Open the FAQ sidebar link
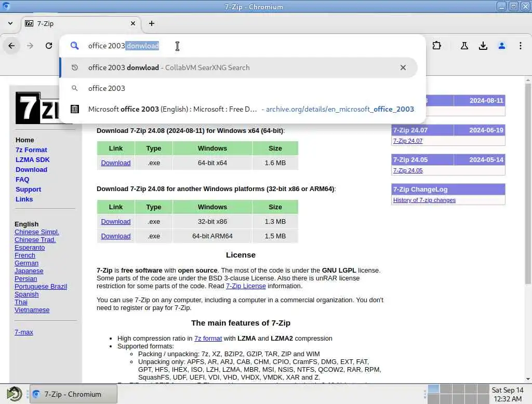The image size is (532, 404). pyautogui.click(x=22, y=180)
